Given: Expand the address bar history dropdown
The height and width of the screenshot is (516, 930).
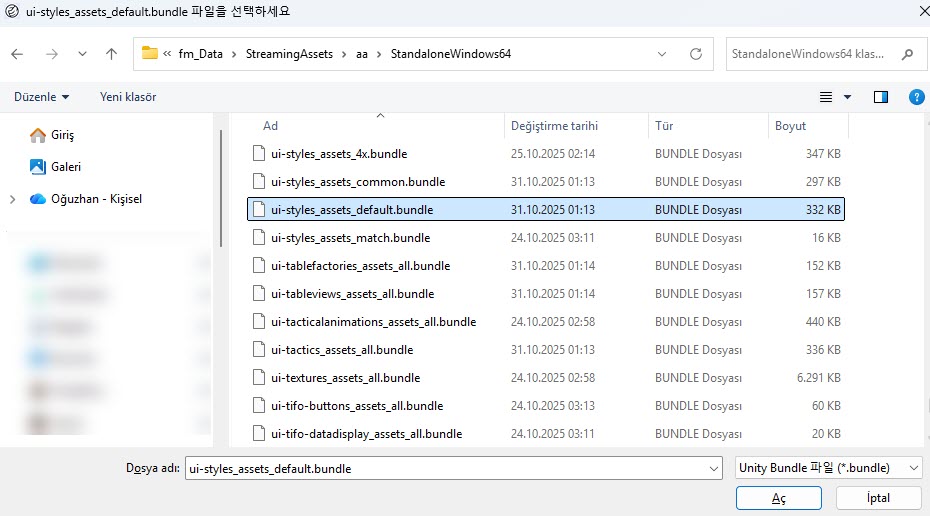Looking at the screenshot, I should click(663, 54).
